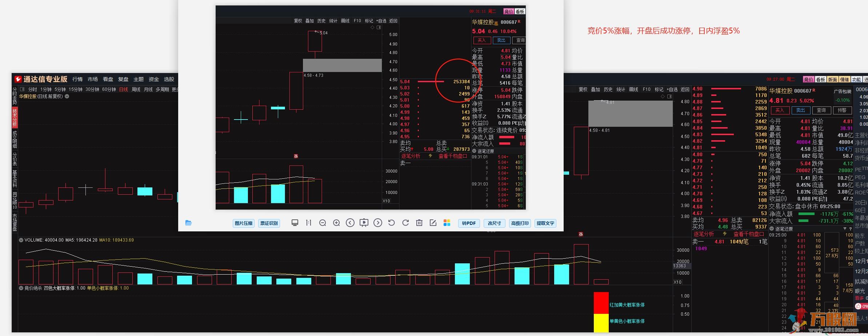Click 票证识别 button
The image size is (868, 336).
[269, 223]
